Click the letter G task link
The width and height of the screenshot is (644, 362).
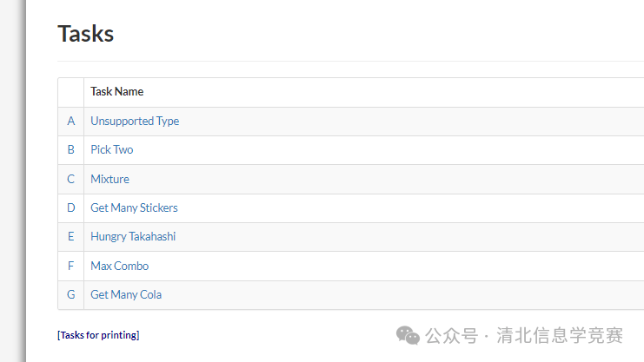click(x=71, y=294)
